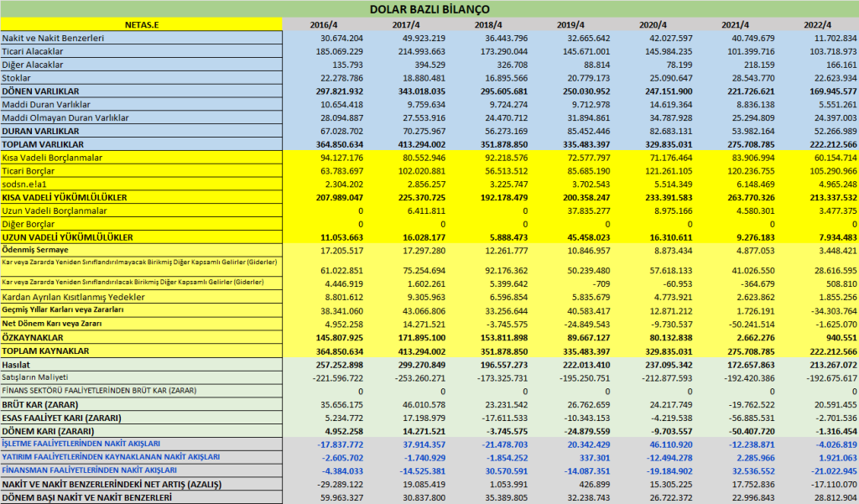The height and width of the screenshot is (504, 859).
Task: Select gross profit value -19.762.522
Action: click(x=752, y=405)
